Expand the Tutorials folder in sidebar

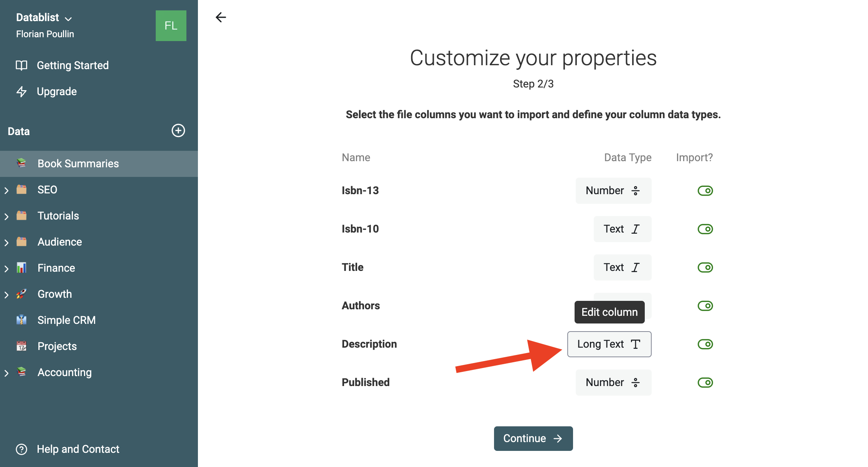pyautogui.click(x=6, y=215)
